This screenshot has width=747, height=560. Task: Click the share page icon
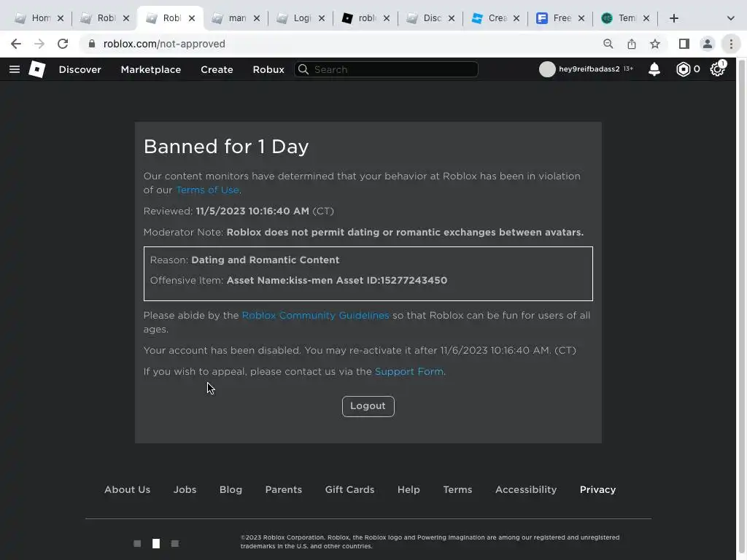[x=632, y=44]
